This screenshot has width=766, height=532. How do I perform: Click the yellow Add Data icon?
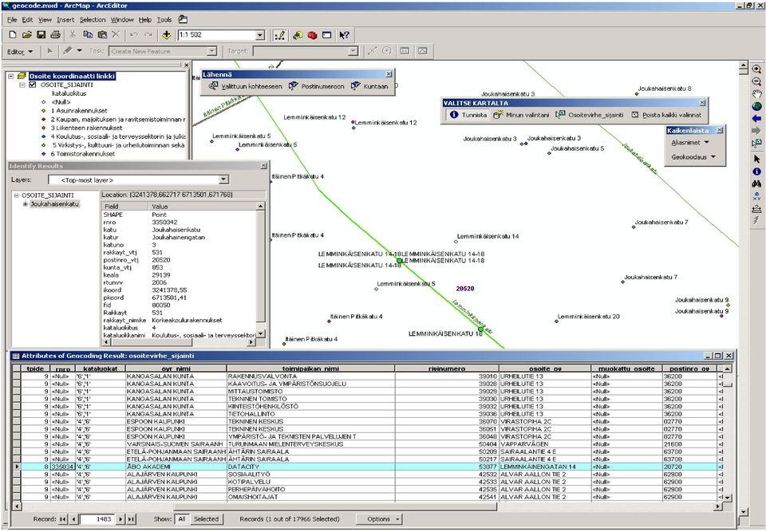[x=167, y=35]
